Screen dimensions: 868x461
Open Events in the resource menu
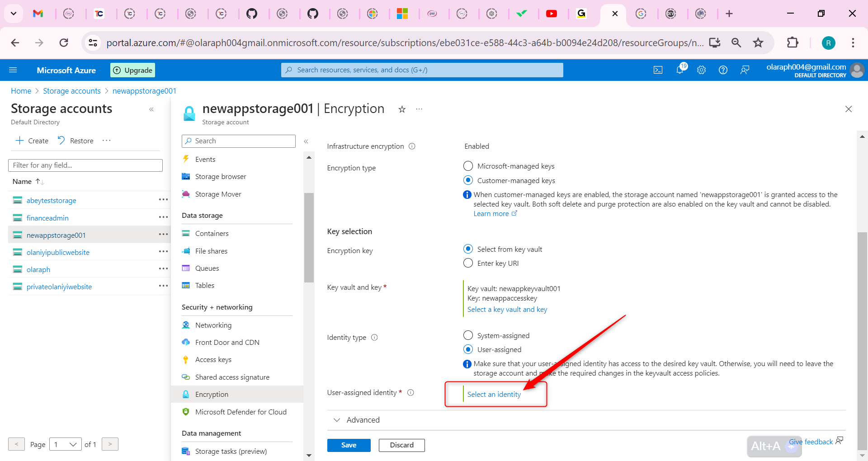[205, 159]
